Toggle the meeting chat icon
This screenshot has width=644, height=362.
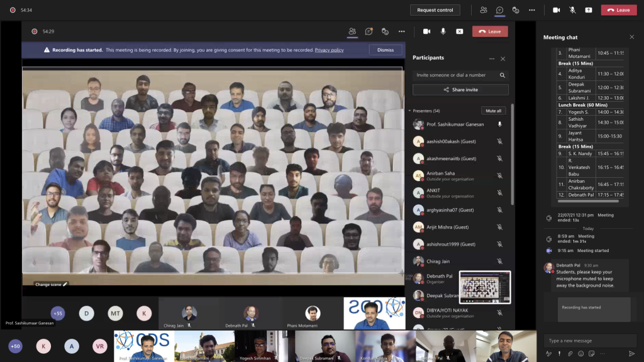(x=499, y=10)
